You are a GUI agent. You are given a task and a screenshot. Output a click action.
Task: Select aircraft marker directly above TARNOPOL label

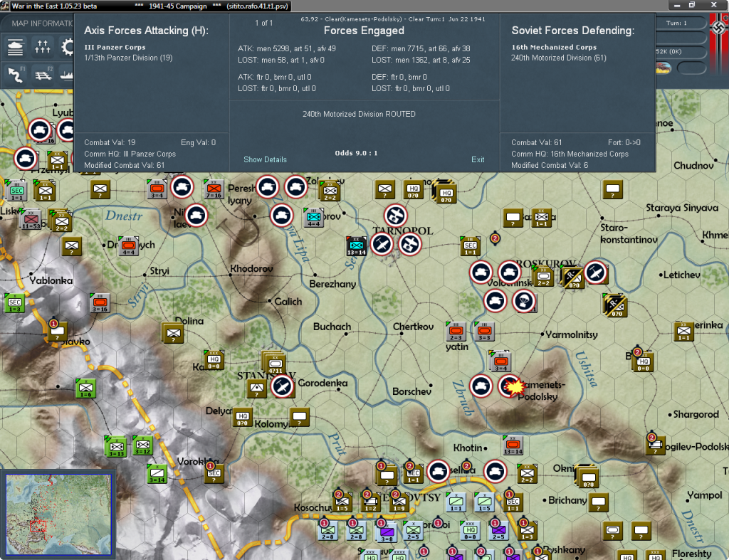(x=396, y=215)
